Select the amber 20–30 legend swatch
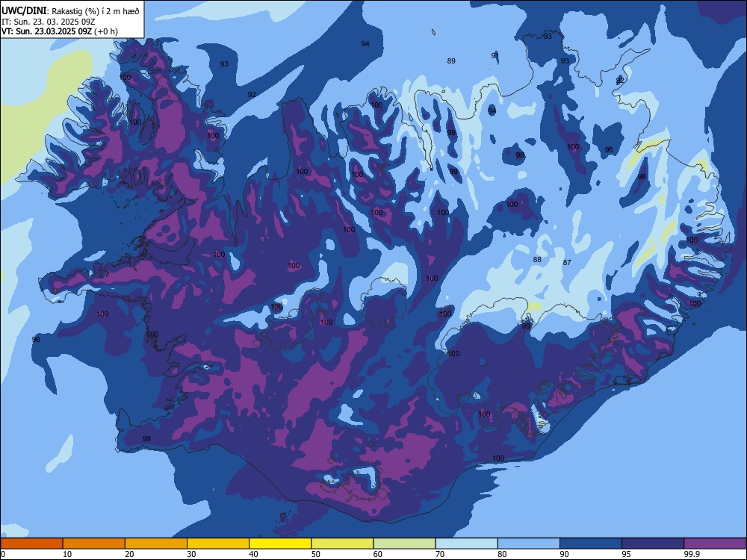The width and height of the screenshot is (747, 560). [x=156, y=544]
